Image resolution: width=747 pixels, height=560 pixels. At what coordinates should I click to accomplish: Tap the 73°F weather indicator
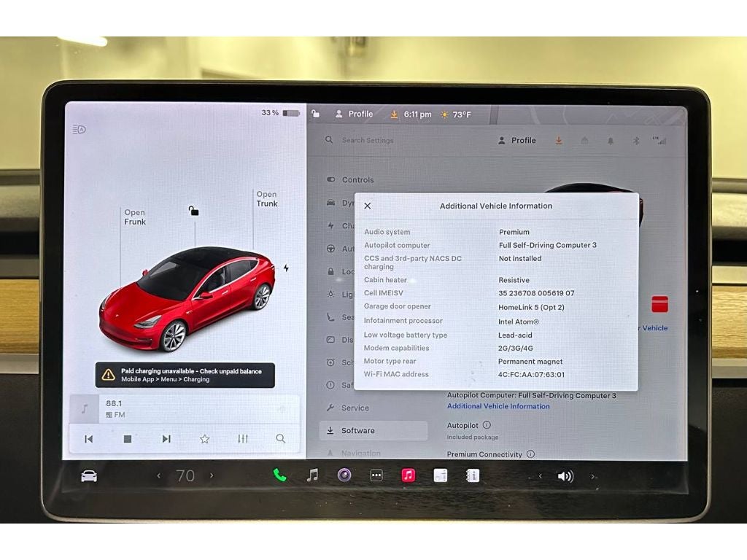point(456,114)
